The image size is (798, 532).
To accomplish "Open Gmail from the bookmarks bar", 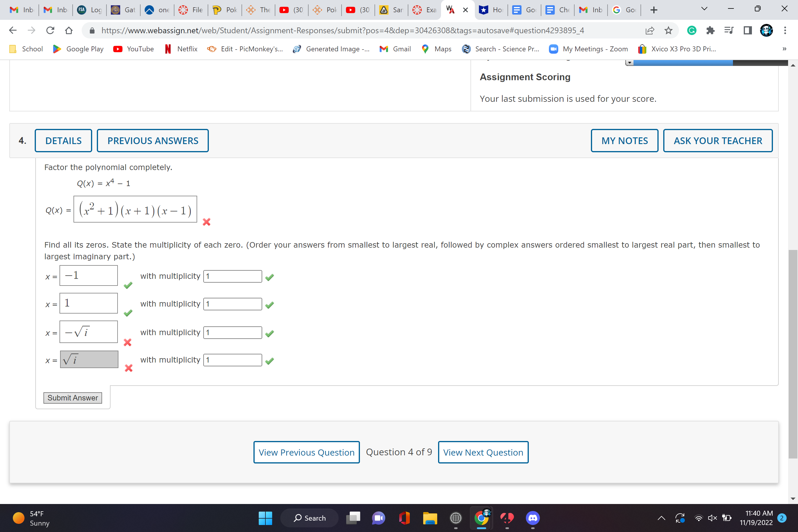I will click(395, 49).
